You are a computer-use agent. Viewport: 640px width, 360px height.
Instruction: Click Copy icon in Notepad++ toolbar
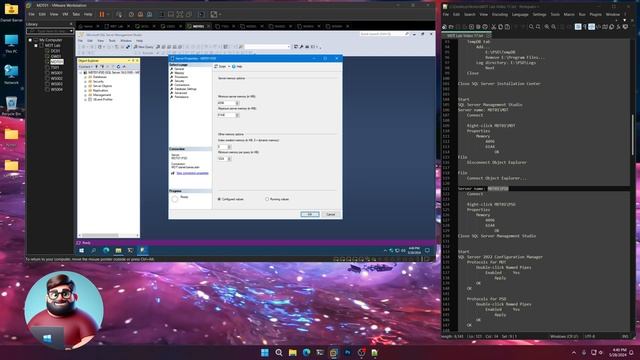500,27
